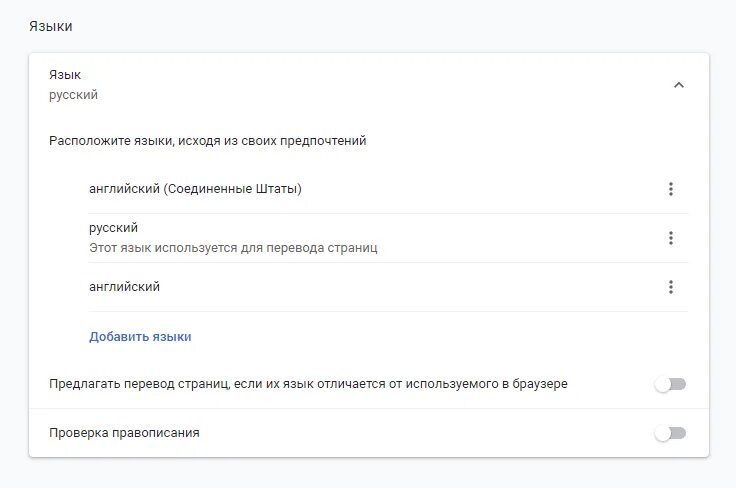This screenshot has height=488, width=736.
Task: Click the gray русский subtitle under Язык
Action: coord(73,95)
